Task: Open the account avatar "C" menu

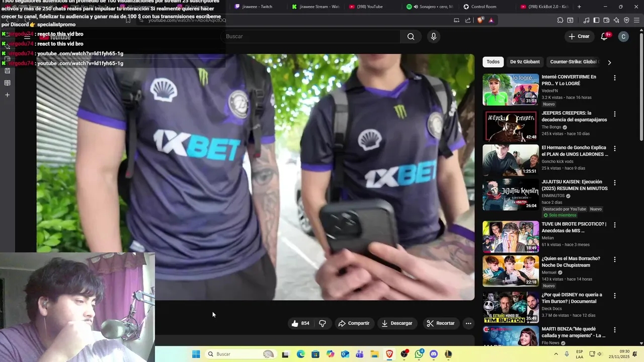Action: click(x=623, y=36)
